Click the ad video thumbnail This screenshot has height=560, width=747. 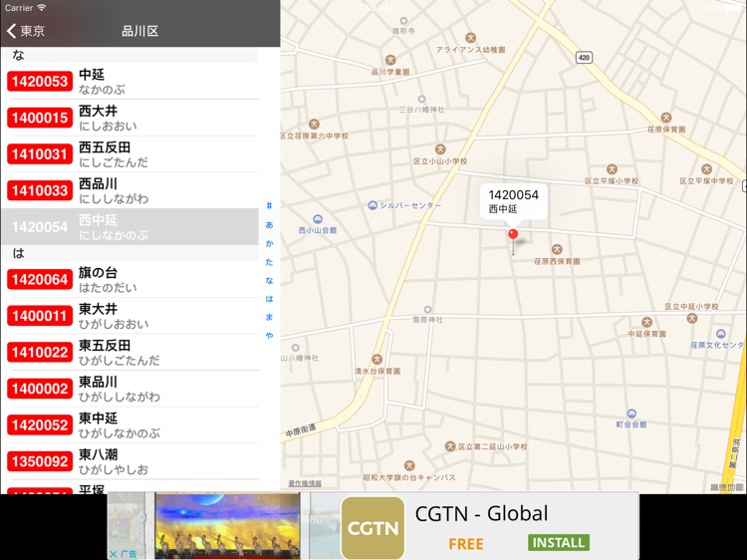click(228, 525)
